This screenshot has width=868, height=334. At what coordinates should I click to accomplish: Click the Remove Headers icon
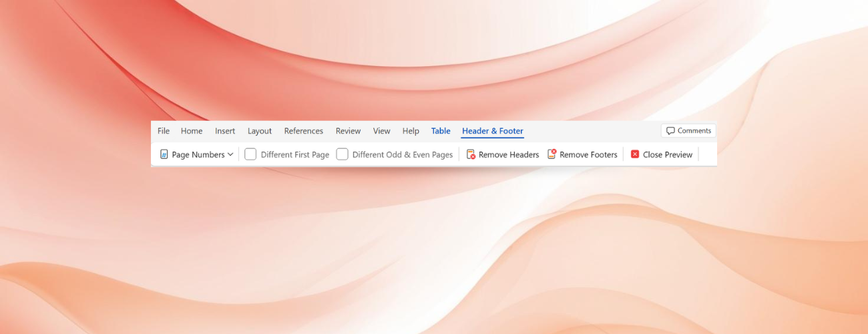click(471, 154)
